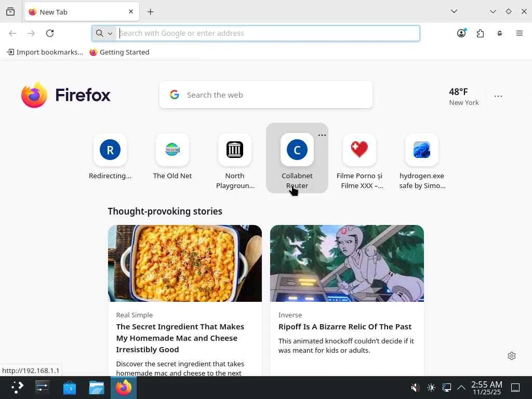Open The Old Net shortcut
This screenshot has width=532, height=399.
pyautogui.click(x=172, y=157)
